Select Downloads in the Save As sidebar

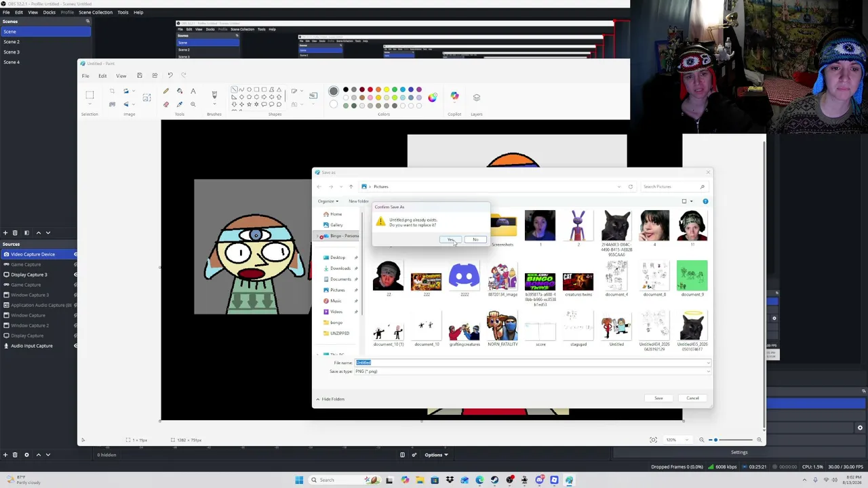[x=340, y=268]
